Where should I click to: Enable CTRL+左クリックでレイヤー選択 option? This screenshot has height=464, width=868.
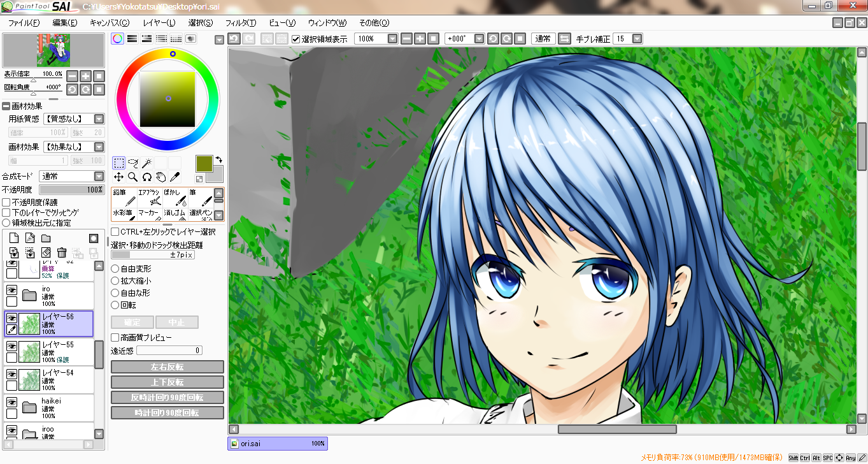115,232
